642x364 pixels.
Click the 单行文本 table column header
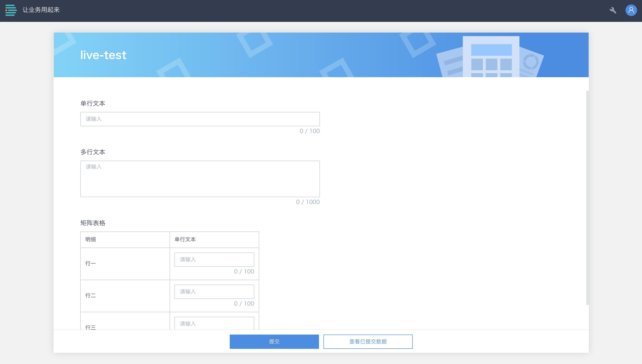point(185,239)
